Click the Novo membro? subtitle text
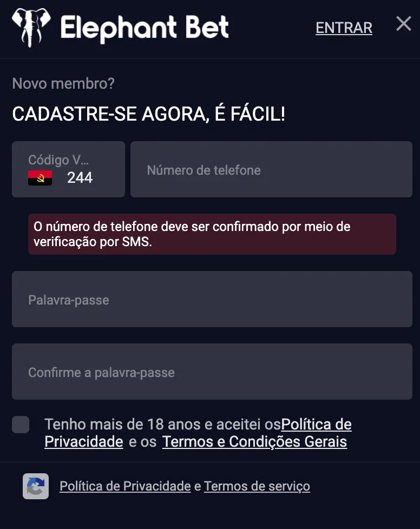 [x=63, y=83]
